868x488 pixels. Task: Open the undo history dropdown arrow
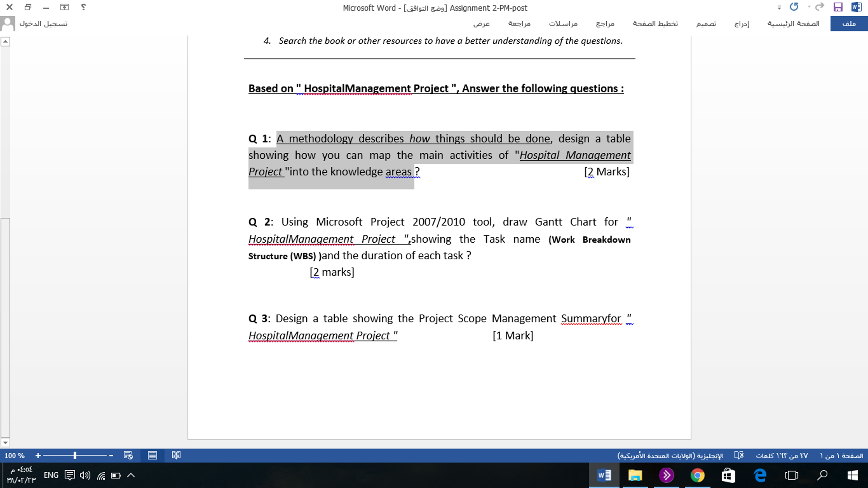809,7
